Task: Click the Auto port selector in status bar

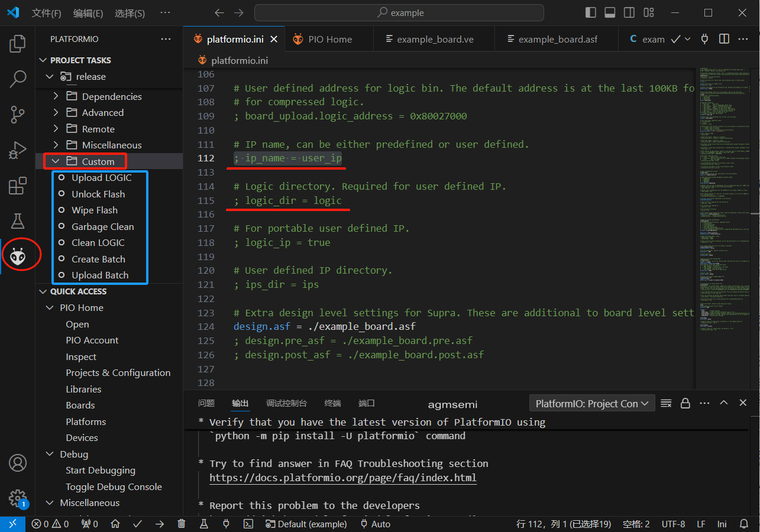Action: click(374, 524)
